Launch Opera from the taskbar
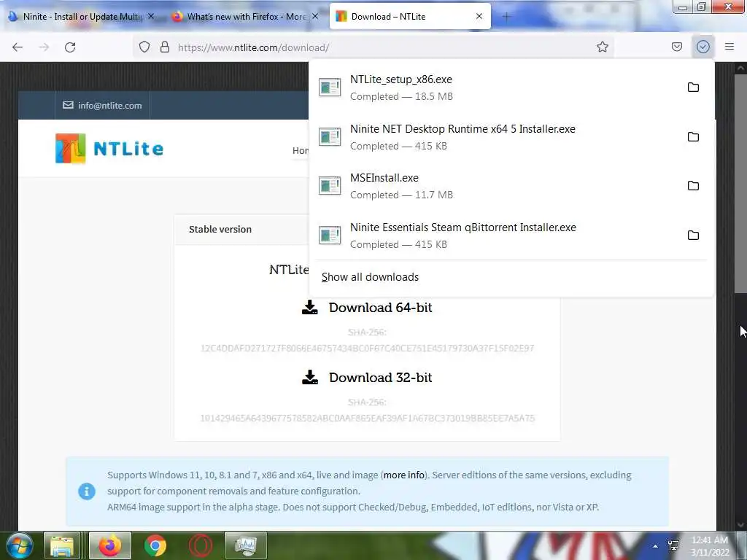The height and width of the screenshot is (560, 747). 201,545
